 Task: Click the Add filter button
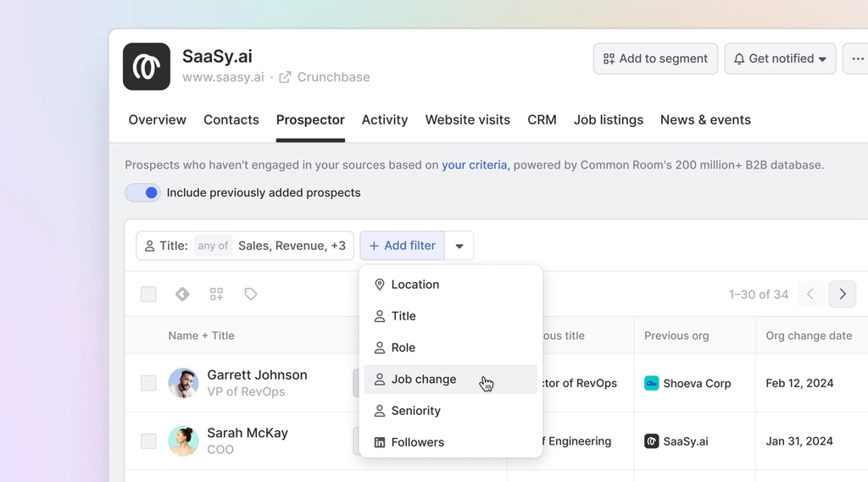click(x=403, y=246)
